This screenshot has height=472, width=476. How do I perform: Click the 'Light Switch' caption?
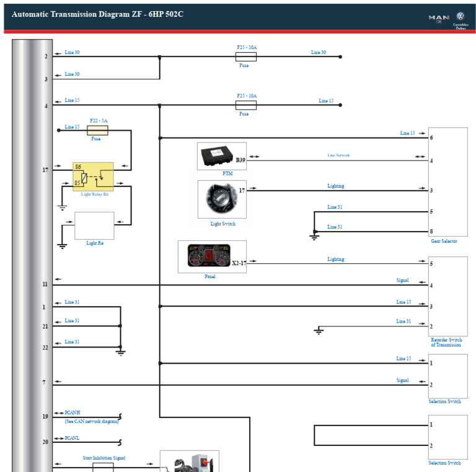click(x=223, y=224)
